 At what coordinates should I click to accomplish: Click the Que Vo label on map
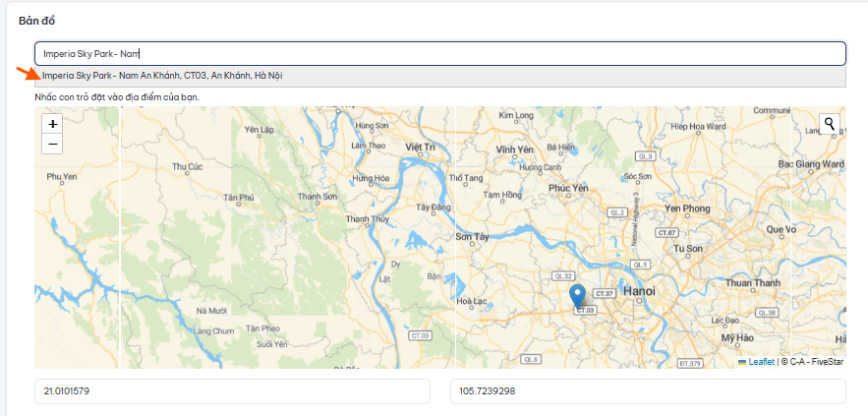[781, 229]
